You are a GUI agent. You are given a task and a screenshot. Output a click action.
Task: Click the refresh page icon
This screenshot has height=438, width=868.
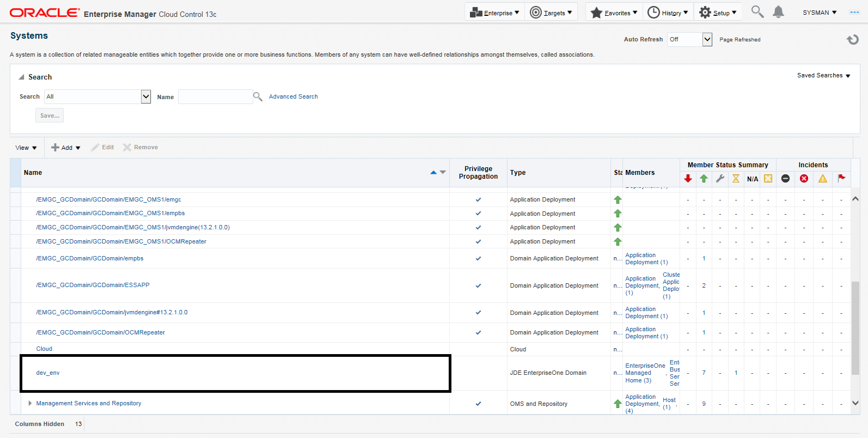pyautogui.click(x=853, y=39)
